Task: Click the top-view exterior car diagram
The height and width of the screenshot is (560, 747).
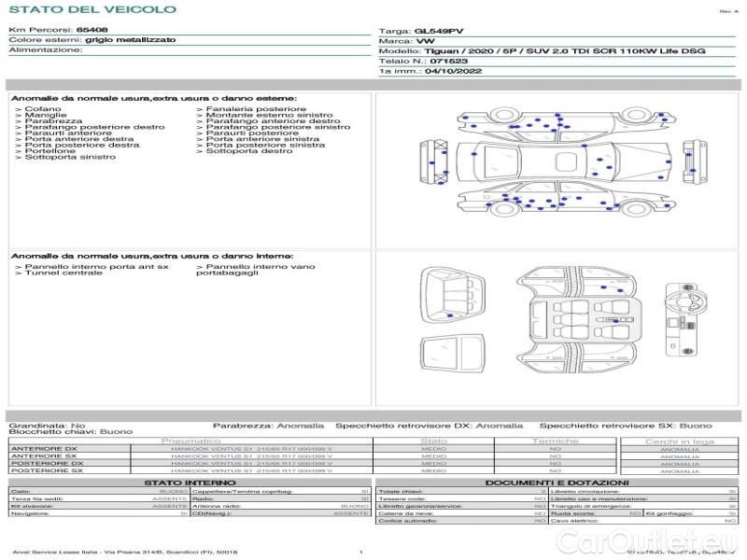Action: [x=565, y=161]
